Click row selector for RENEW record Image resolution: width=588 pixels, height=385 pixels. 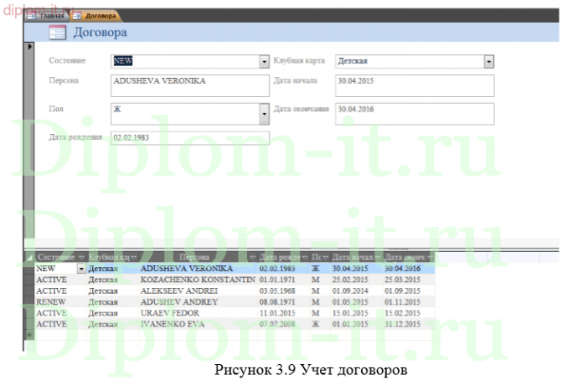click(x=28, y=302)
